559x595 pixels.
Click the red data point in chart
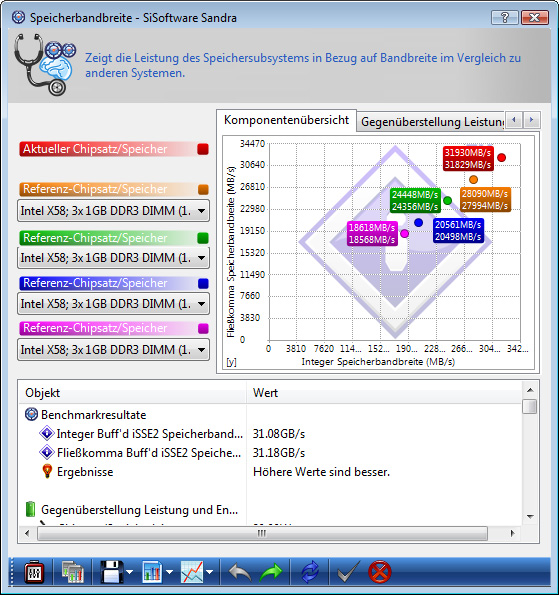501,157
